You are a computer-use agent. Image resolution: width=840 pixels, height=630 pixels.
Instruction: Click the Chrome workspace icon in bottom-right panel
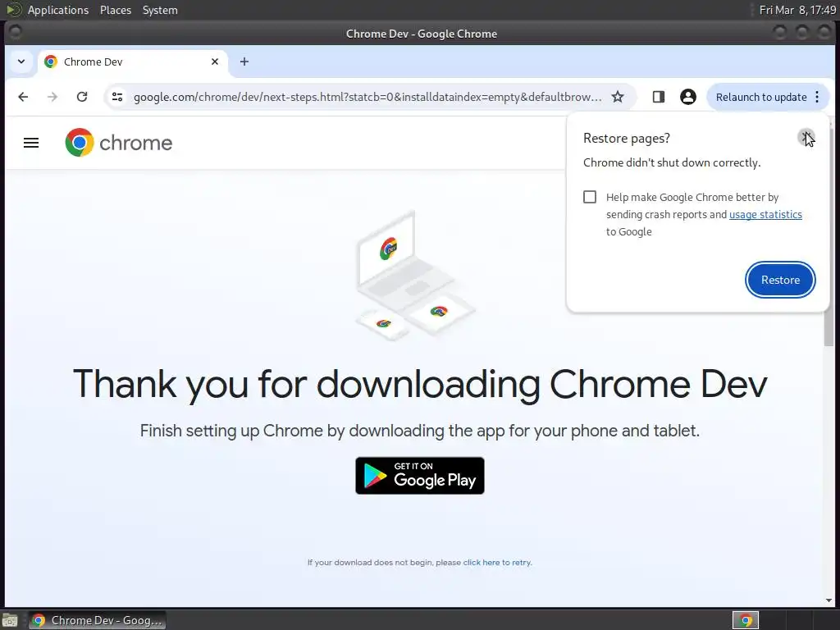745,620
